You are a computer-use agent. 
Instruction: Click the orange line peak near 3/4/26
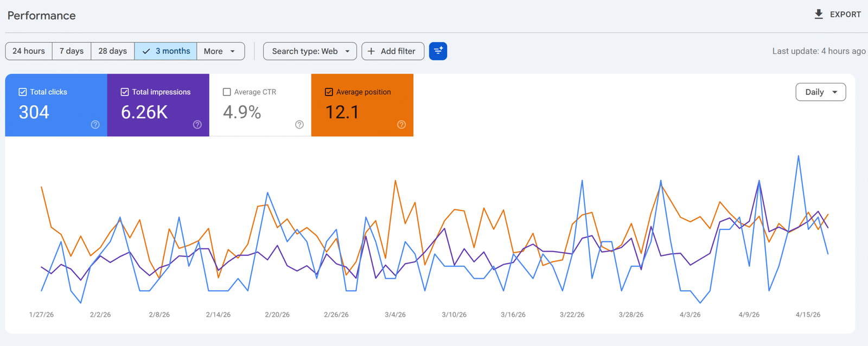click(395, 181)
